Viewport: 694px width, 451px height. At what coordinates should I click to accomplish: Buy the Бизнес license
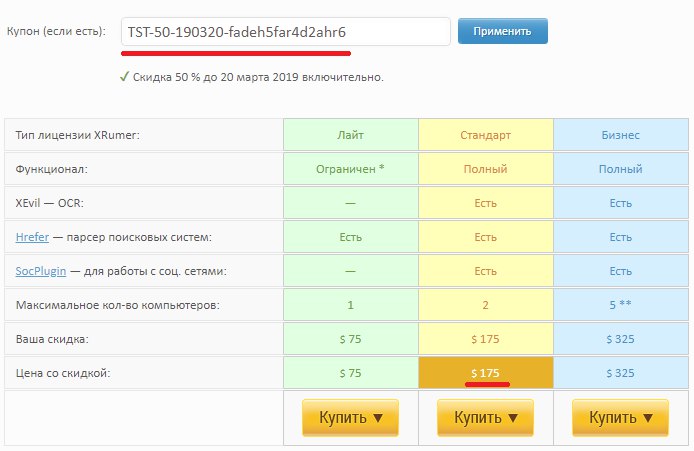pyautogui.click(x=621, y=417)
